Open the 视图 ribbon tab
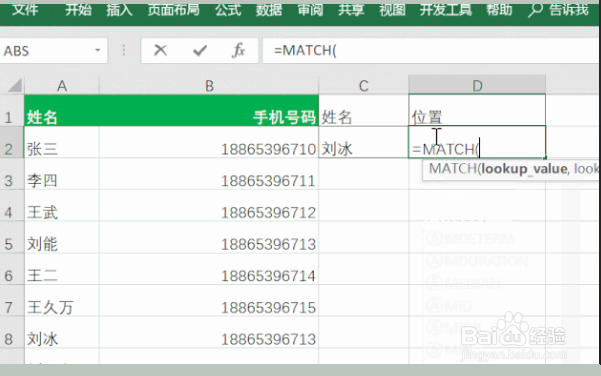Viewport: 601px width, 376px height. tap(392, 10)
